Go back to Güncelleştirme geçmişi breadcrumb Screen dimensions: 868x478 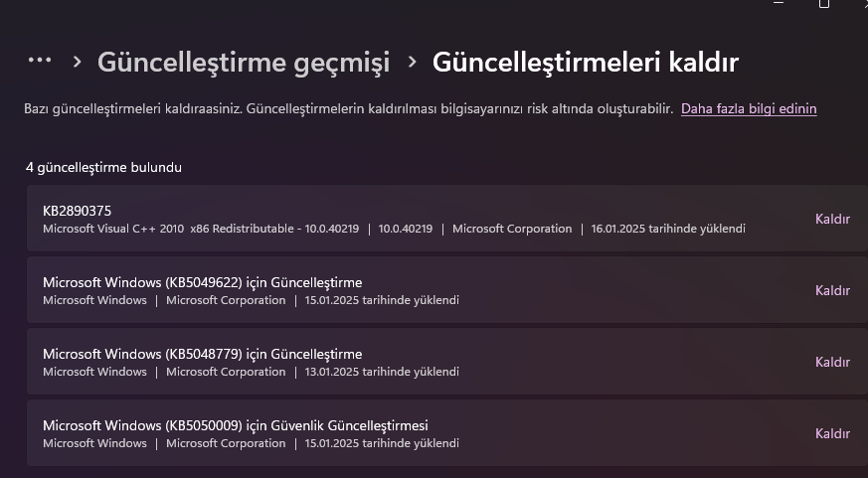[x=243, y=63]
